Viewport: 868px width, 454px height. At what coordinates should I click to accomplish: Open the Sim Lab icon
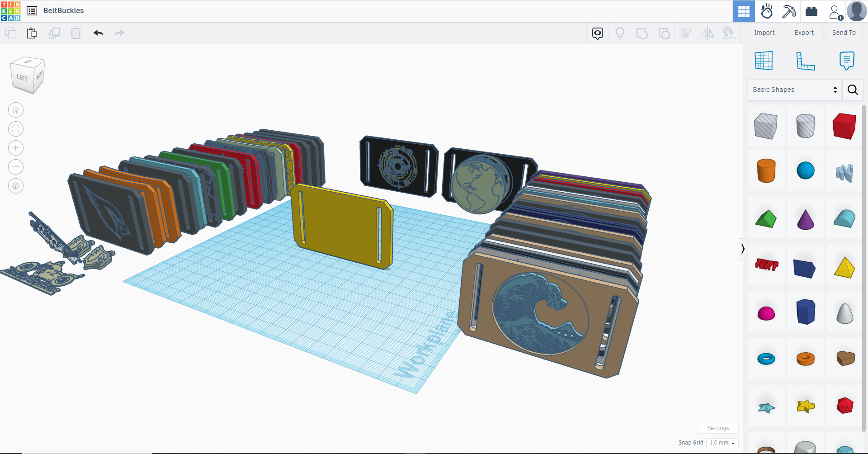tap(767, 11)
